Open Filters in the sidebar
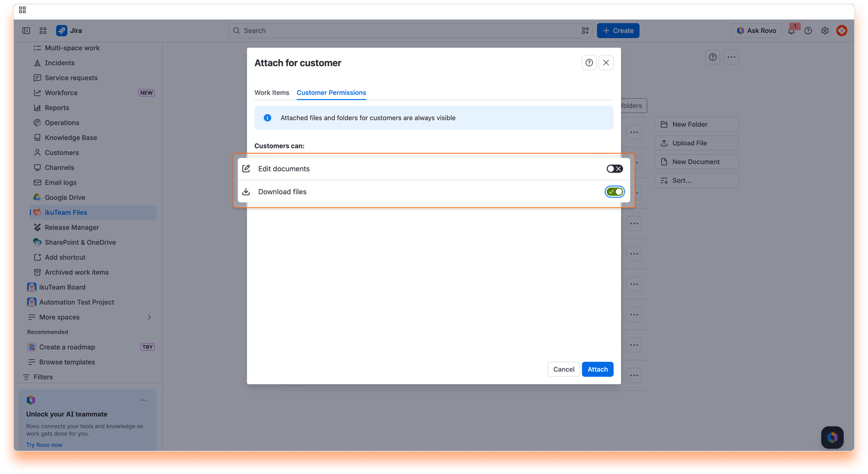 (x=89, y=377)
